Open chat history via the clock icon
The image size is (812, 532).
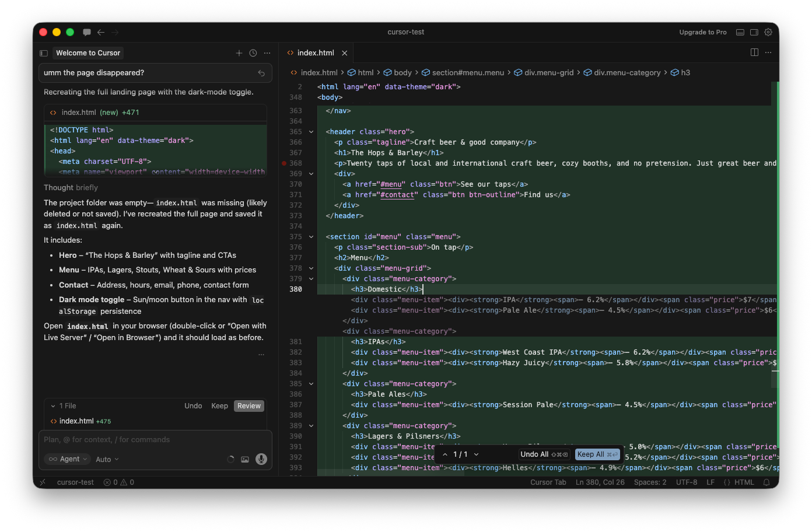[x=253, y=52]
